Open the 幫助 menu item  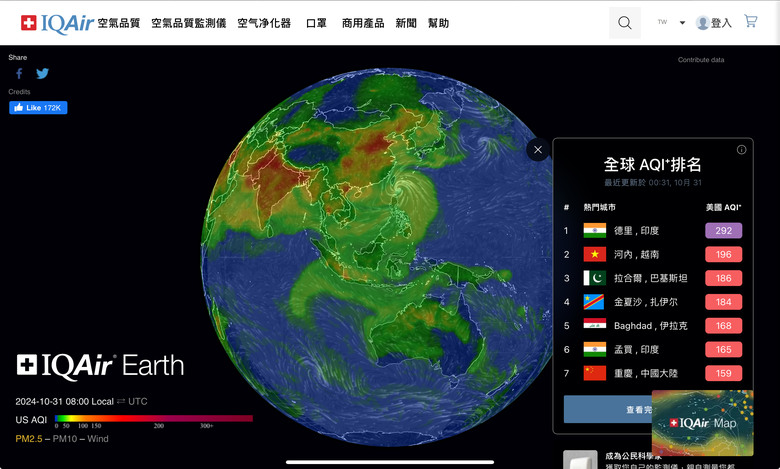pos(438,23)
